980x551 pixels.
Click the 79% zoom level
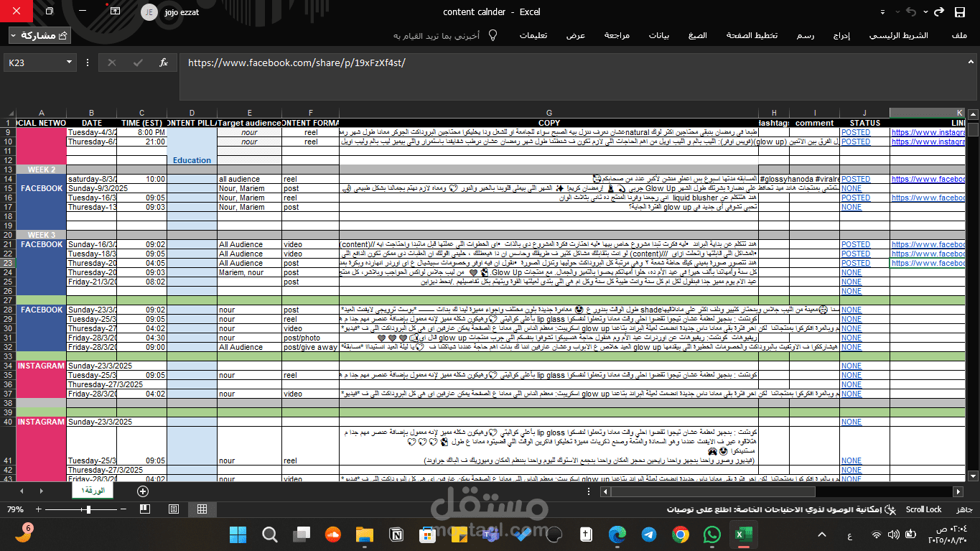point(15,509)
